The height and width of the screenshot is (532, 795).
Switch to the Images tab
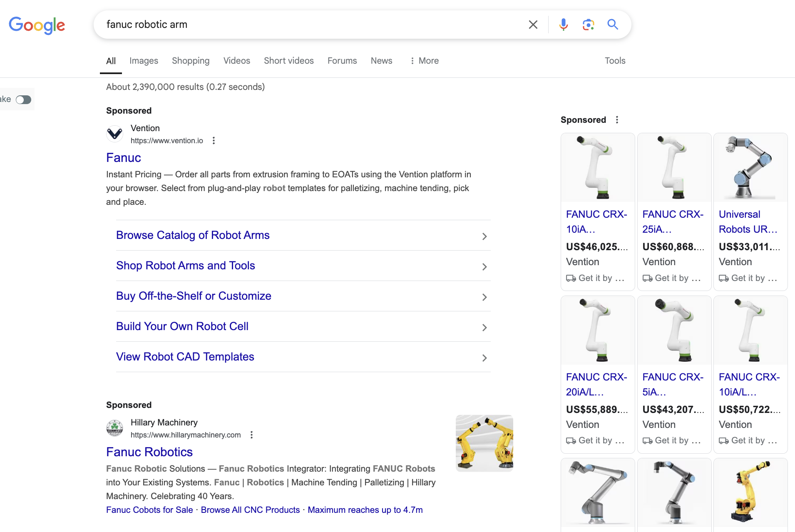[x=144, y=61]
